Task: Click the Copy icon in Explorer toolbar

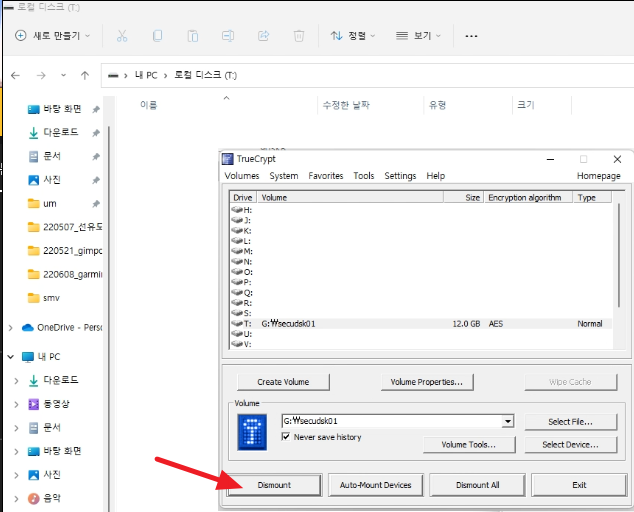Action: (157, 36)
